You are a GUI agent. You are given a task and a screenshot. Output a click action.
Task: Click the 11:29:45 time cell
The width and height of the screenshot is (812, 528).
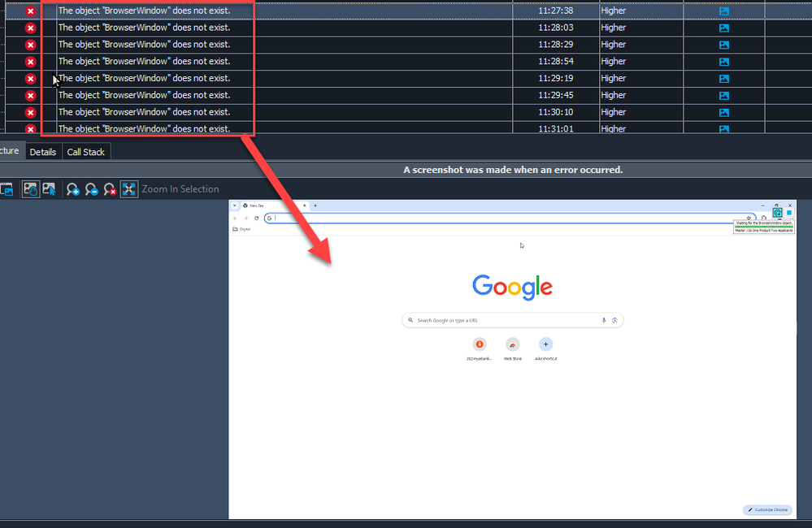pos(556,95)
